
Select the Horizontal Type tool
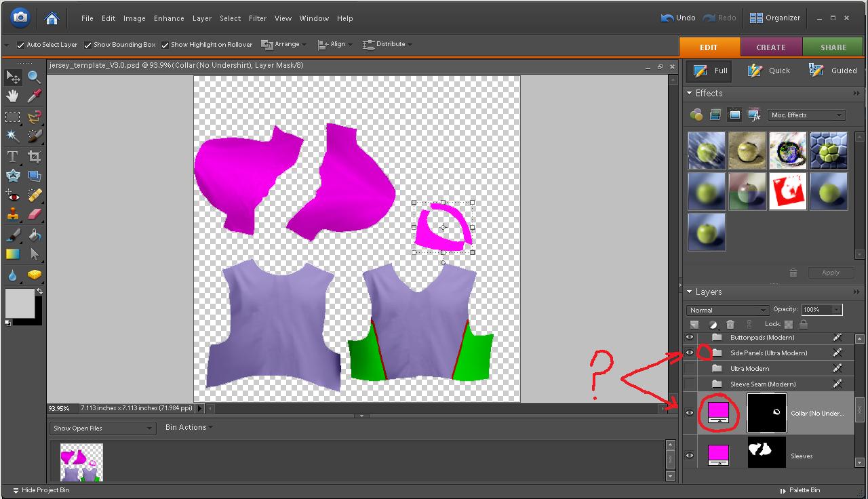(x=13, y=157)
